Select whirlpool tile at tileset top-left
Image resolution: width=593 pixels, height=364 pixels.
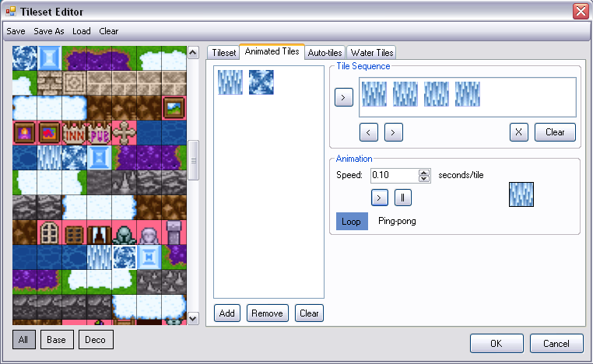coord(25,58)
